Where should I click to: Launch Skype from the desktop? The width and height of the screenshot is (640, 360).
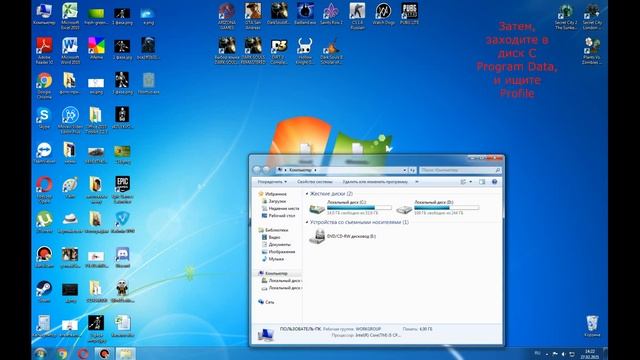44,118
